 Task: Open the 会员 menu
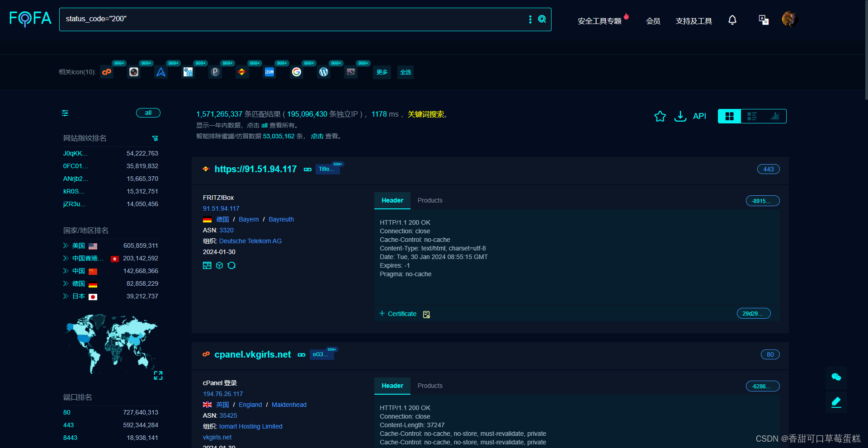pos(653,21)
